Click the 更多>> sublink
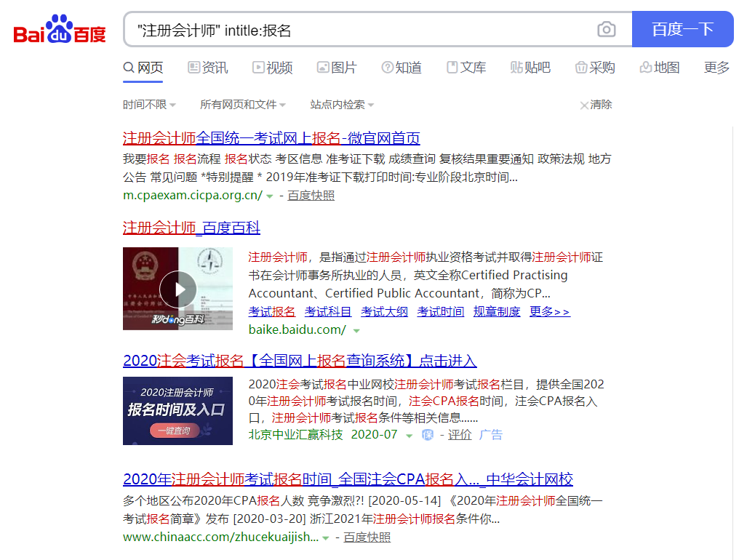Screen dimensions: 747x560 point(549,311)
